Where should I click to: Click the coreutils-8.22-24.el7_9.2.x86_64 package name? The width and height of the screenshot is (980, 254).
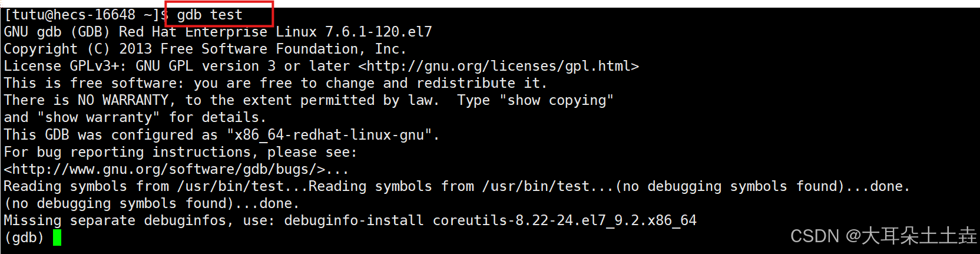[564, 220]
